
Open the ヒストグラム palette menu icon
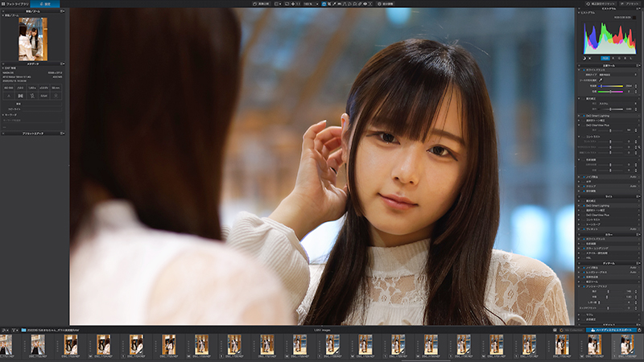[x=638, y=8]
